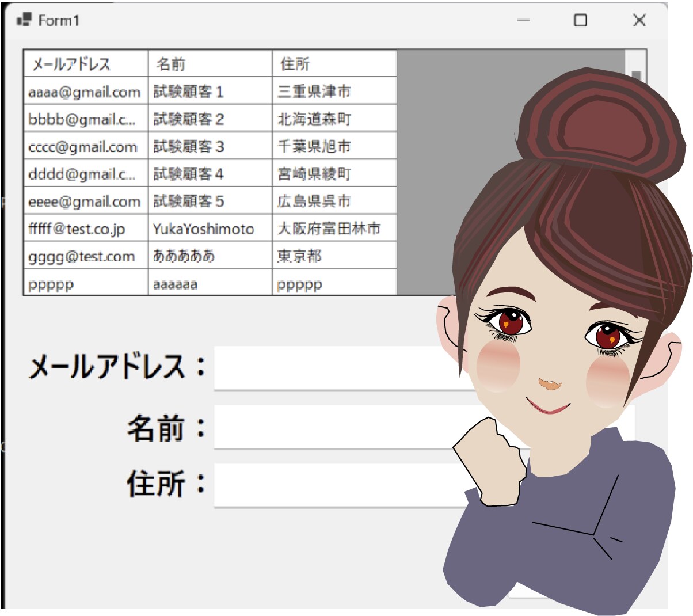This screenshot has width=693, height=616.
Task: Select the aaaaaa name cell
Action: [210, 283]
